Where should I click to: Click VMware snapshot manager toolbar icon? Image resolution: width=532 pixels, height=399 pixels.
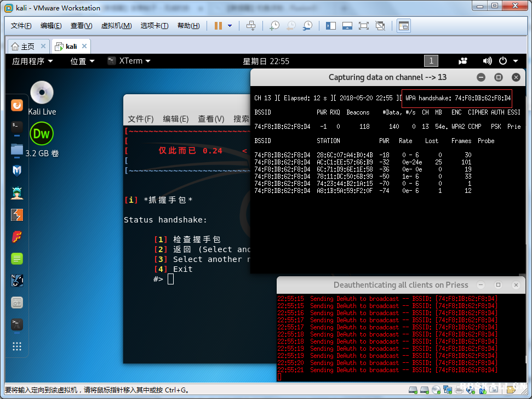pyautogui.click(x=308, y=26)
